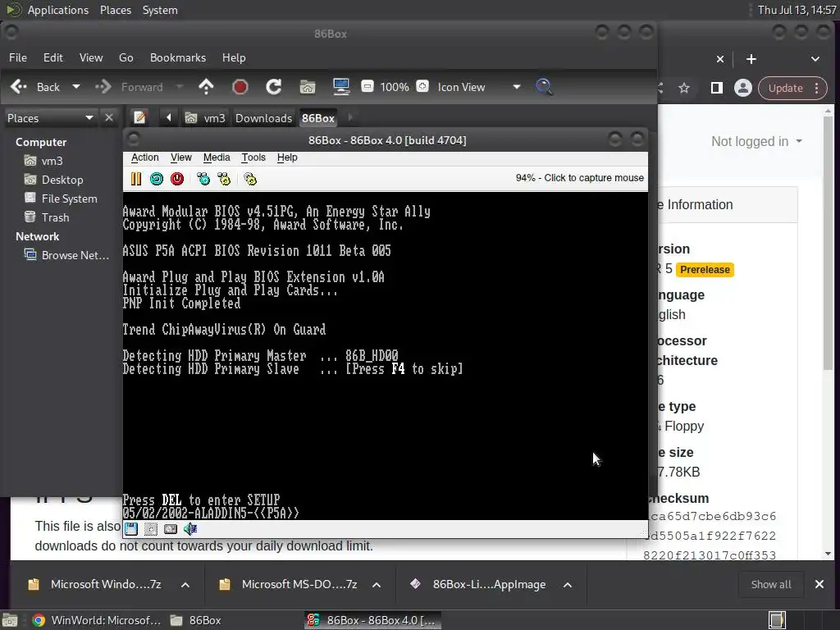Screen dimensions: 840x630
Task: Close the browser downloads shelf
Action: point(819,584)
